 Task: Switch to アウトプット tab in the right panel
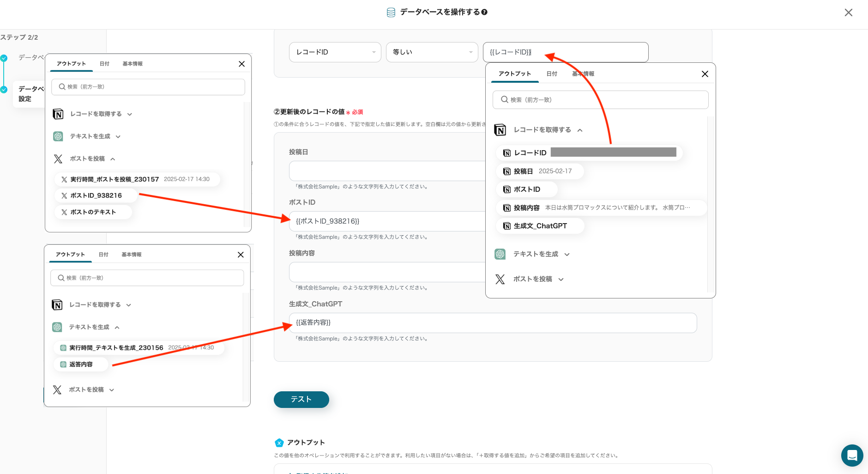pos(515,74)
